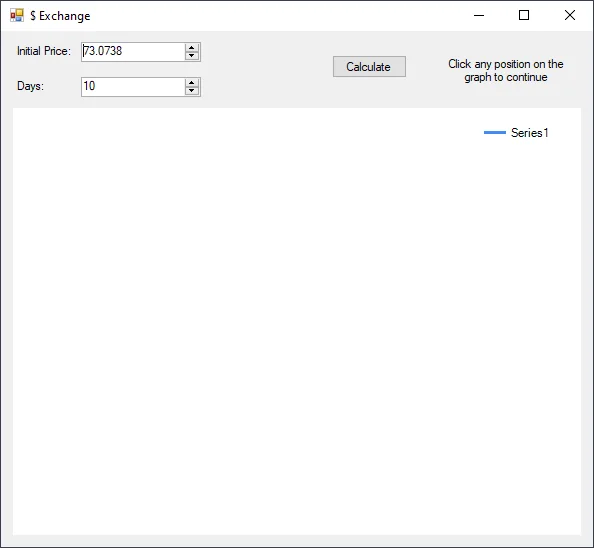Viewport: 594px width, 548px height.
Task: Minimize the $ Exchange window
Action: click(479, 16)
